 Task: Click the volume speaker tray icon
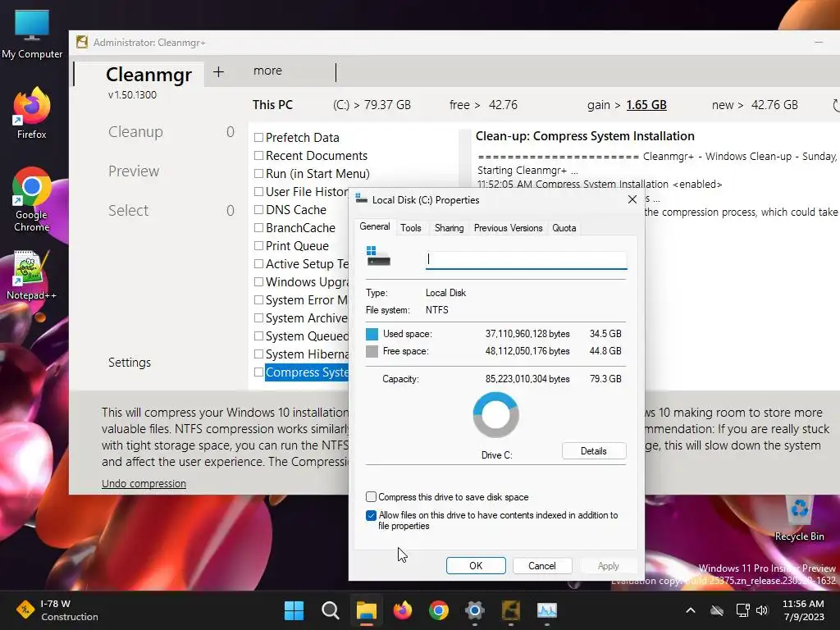pyautogui.click(x=762, y=610)
